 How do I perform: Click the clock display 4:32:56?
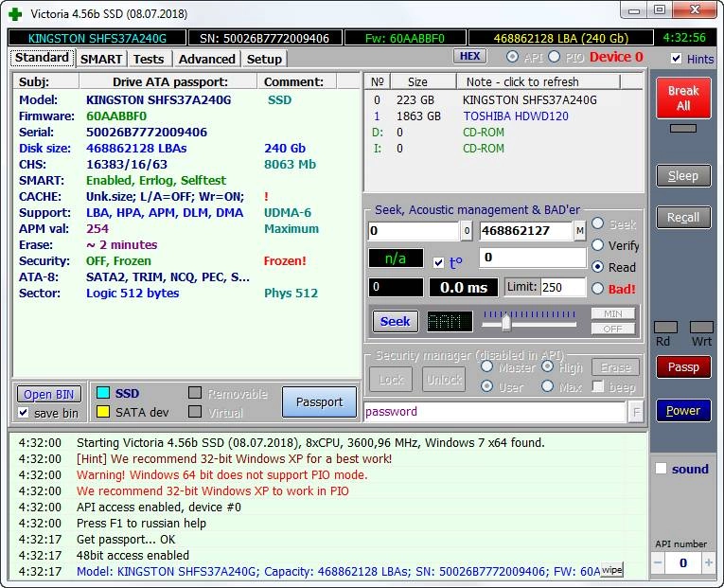click(x=684, y=38)
